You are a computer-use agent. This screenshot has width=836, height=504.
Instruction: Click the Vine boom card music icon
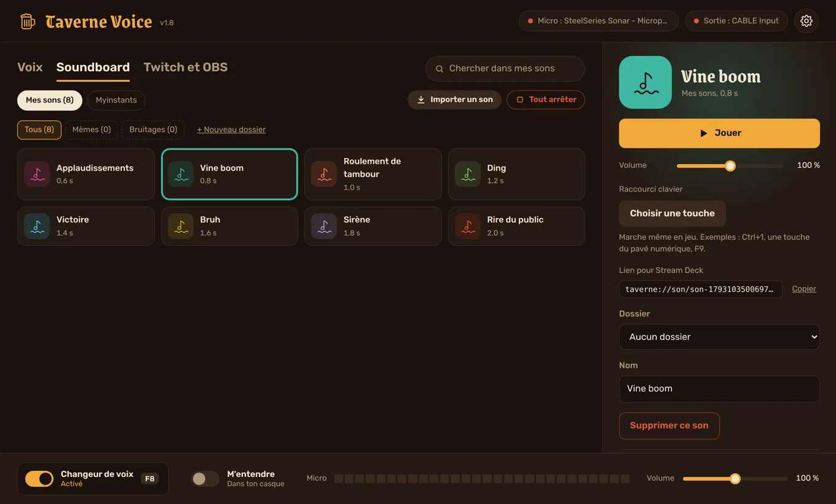tap(181, 174)
